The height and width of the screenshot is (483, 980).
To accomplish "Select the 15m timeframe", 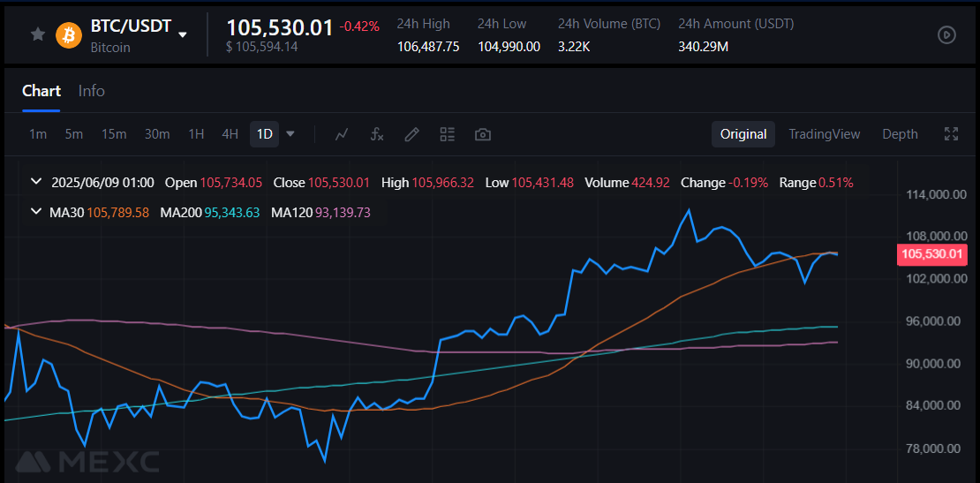I will 114,134.
